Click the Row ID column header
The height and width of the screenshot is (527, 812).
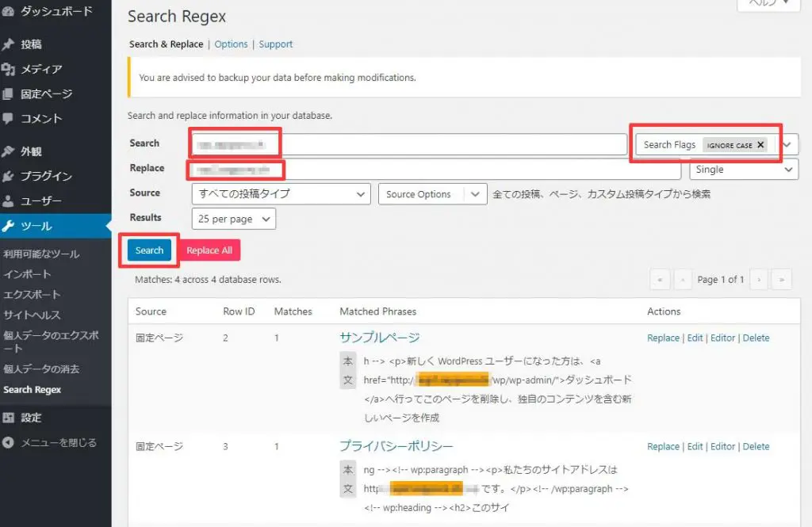239,311
